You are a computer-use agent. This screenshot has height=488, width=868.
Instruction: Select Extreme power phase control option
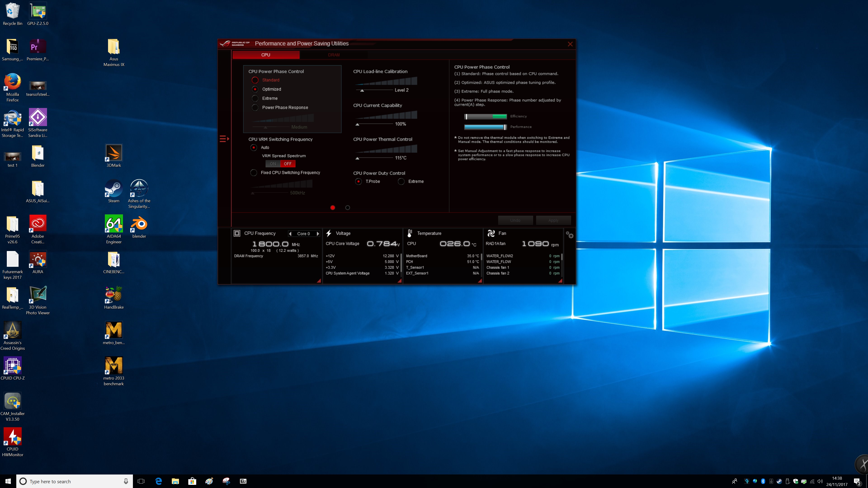click(x=255, y=98)
